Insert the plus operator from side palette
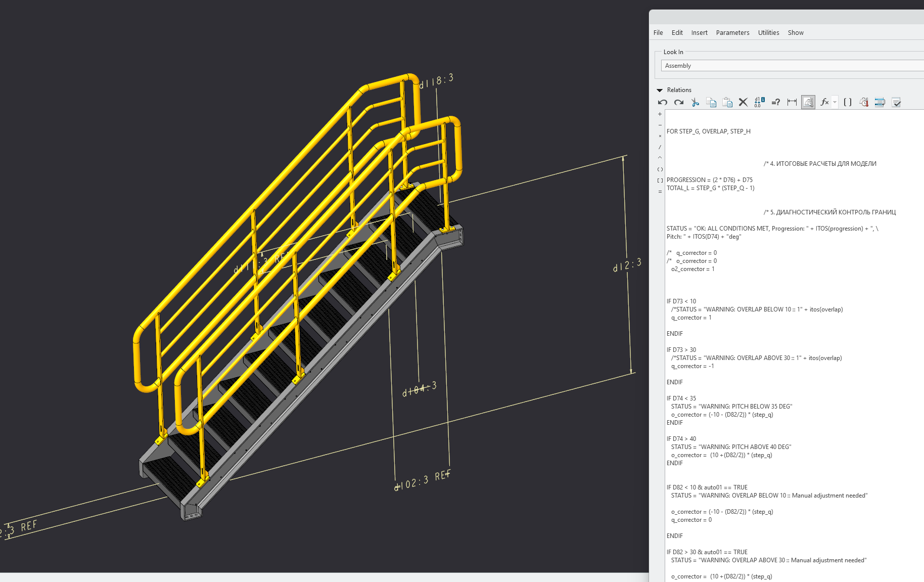924x582 pixels. point(660,114)
